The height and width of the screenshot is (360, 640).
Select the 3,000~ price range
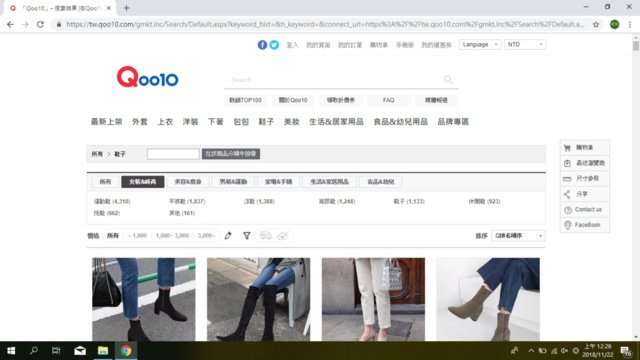(x=206, y=236)
